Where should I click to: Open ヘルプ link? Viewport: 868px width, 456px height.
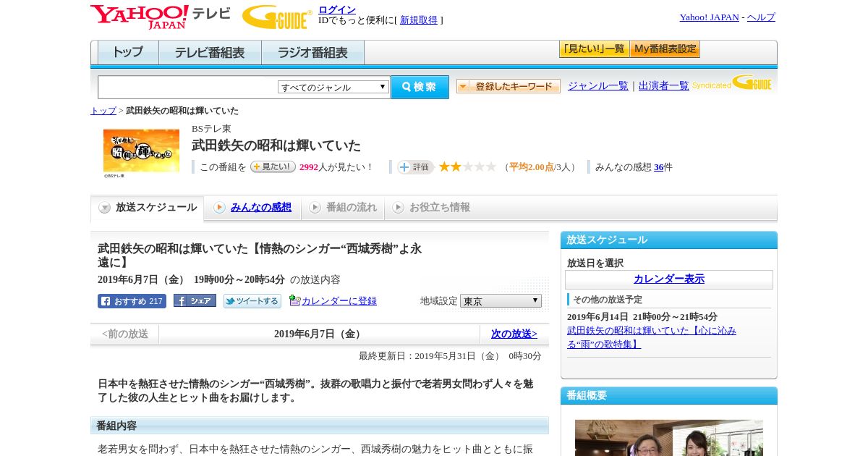(761, 17)
